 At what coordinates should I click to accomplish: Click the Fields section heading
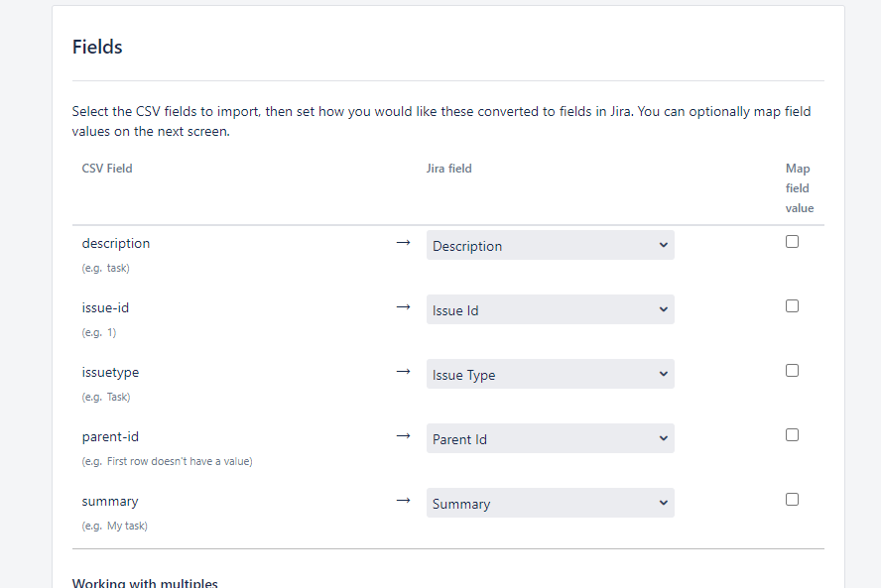click(97, 47)
